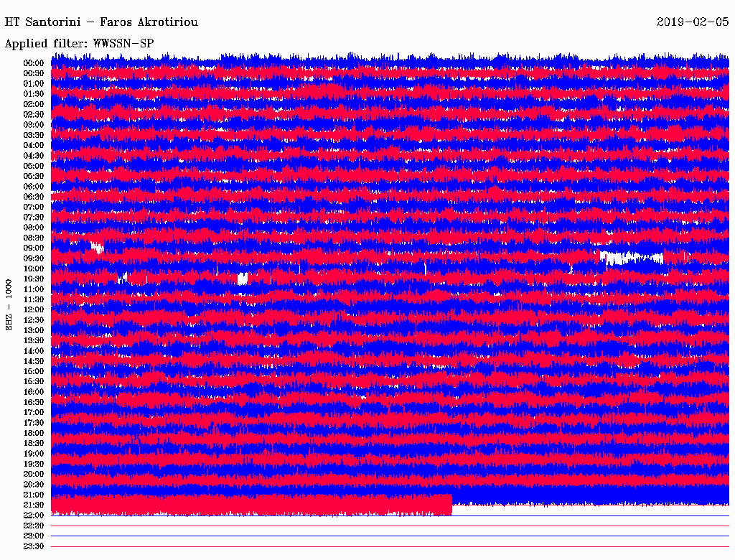Click the flat blue line at 23:00
735x560 pixels.
click(x=388, y=536)
